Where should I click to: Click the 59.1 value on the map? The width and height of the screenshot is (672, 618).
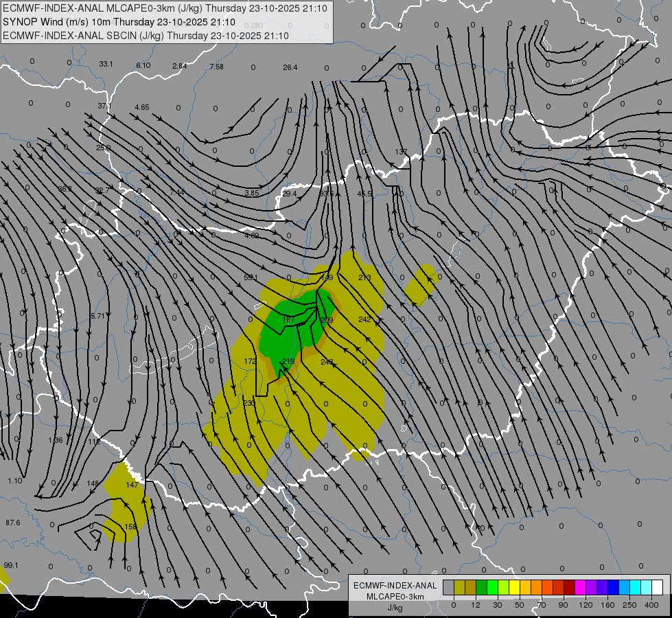tap(251, 277)
